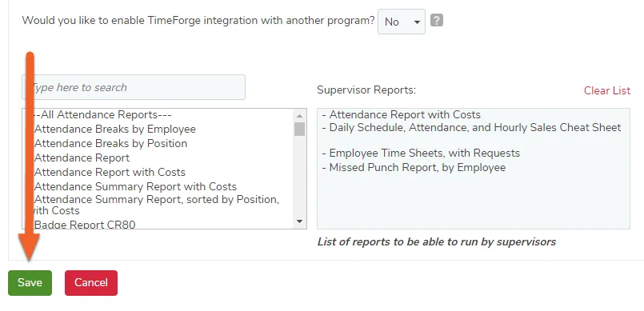Open the TimeForge integration help icon

437,20
